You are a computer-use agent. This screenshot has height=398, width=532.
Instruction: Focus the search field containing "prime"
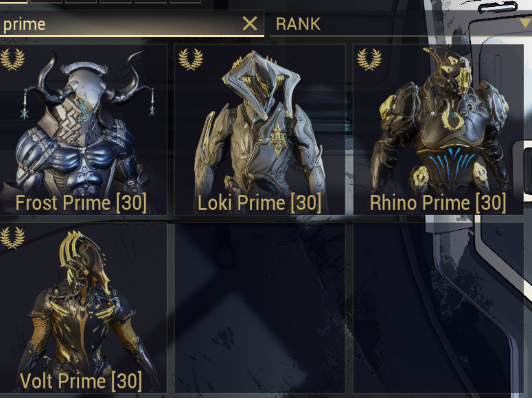click(x=132, y=24)
